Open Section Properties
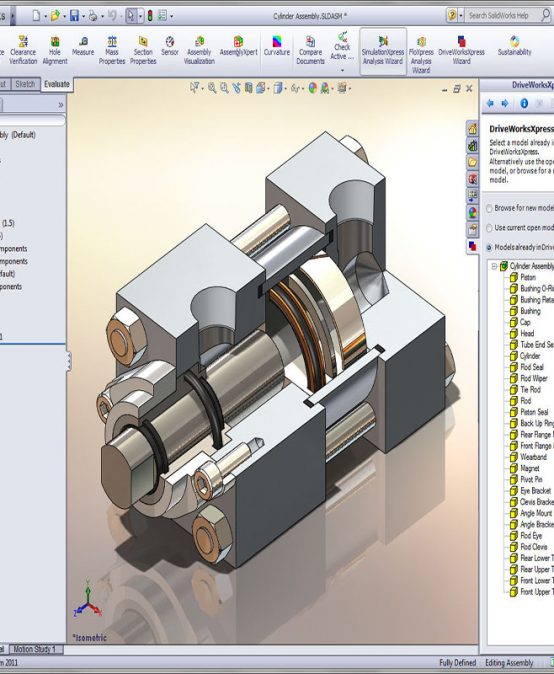 click(x=143, y=50)
